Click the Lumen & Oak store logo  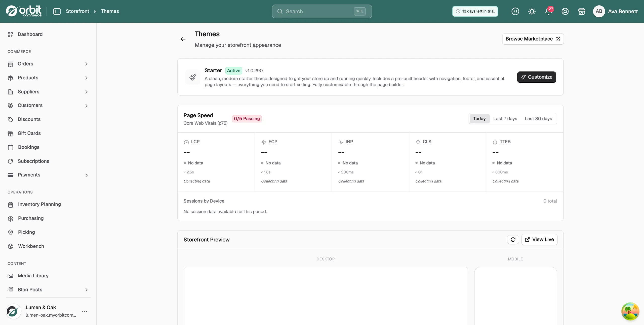(x=13, y=312)
